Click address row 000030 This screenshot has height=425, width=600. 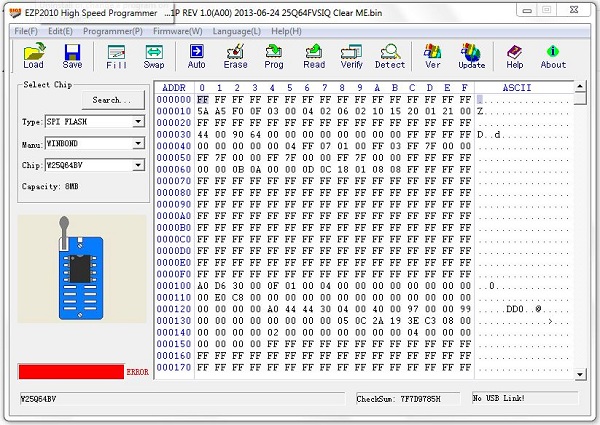174,135
